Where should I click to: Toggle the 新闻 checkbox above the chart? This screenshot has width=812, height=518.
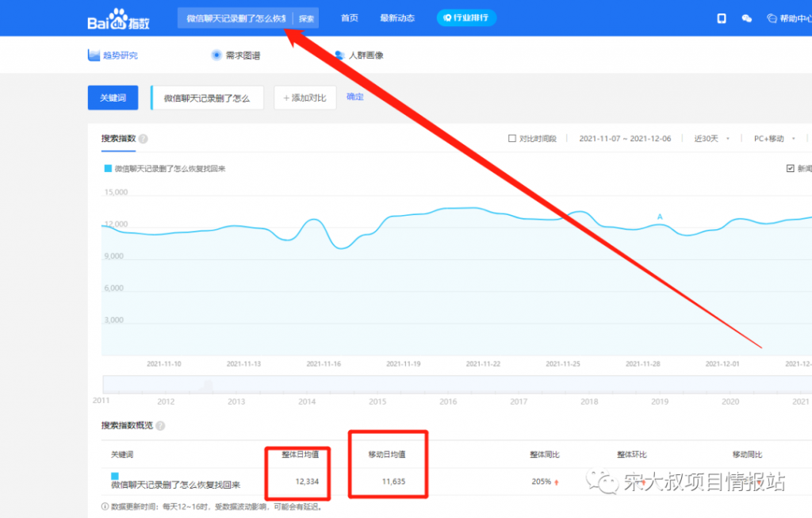point(791,168)
